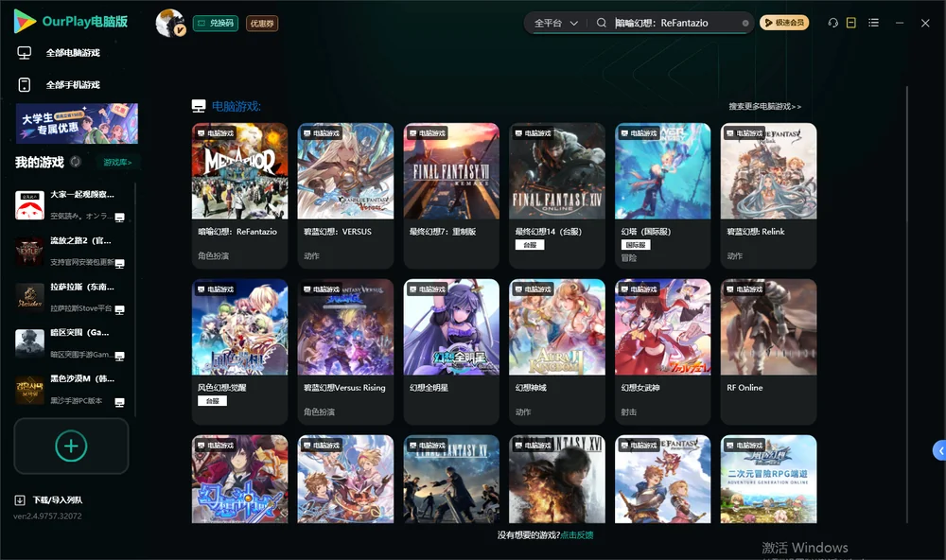Click the 幻想女武神 title text
The width and height of the screenshot is (946, 560).
click(x=640, y=388)
